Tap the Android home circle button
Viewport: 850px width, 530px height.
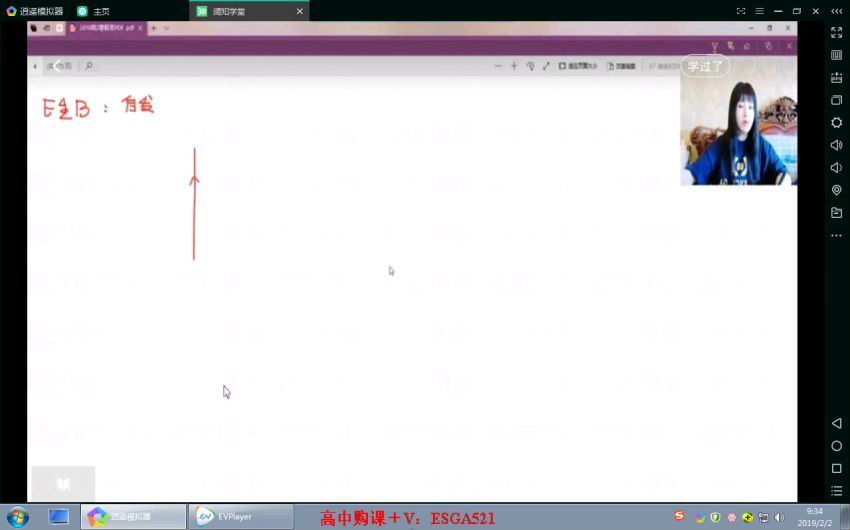click(x=836, y=446)
